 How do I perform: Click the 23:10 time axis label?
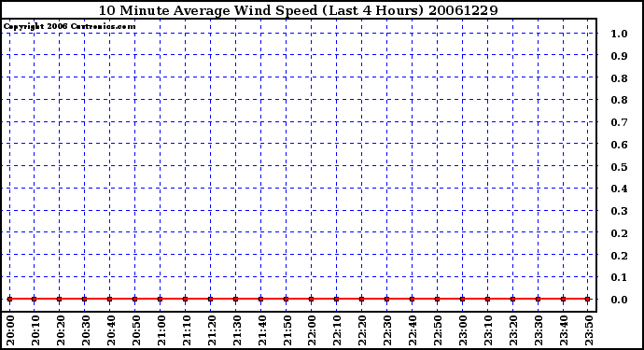(488, 331)
